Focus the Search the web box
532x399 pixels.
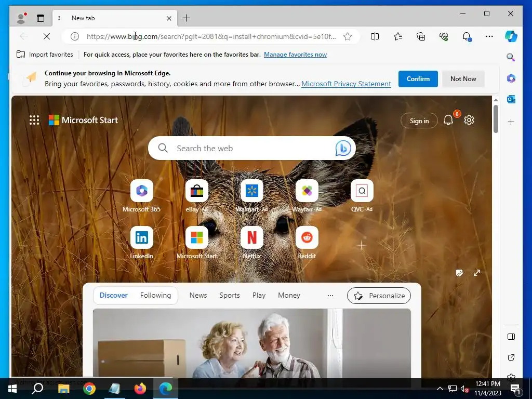pos(252,148)
